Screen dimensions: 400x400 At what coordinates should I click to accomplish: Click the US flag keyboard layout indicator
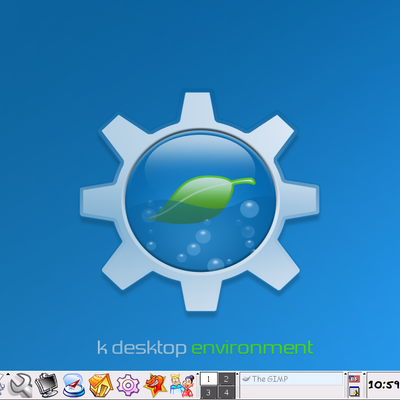[354, 379]
